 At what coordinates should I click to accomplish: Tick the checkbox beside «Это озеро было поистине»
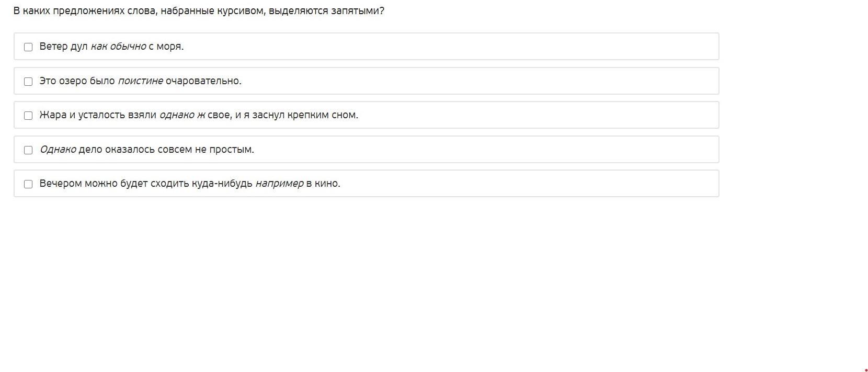pyautogui.click(x=28, y=82)
